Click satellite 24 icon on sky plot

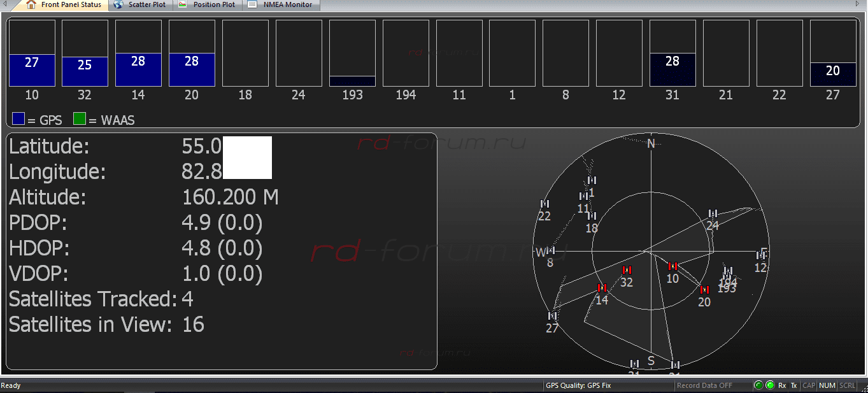[x=713, y=213]
